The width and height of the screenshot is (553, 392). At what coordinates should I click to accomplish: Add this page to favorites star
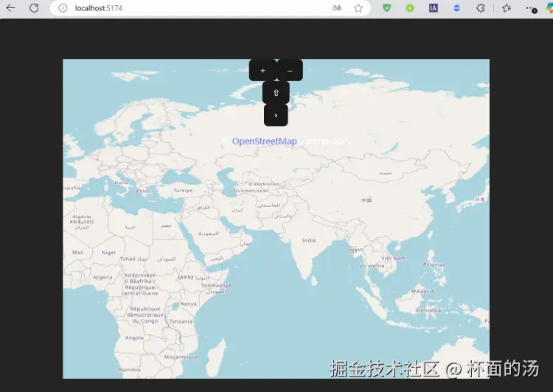(358, 8)
